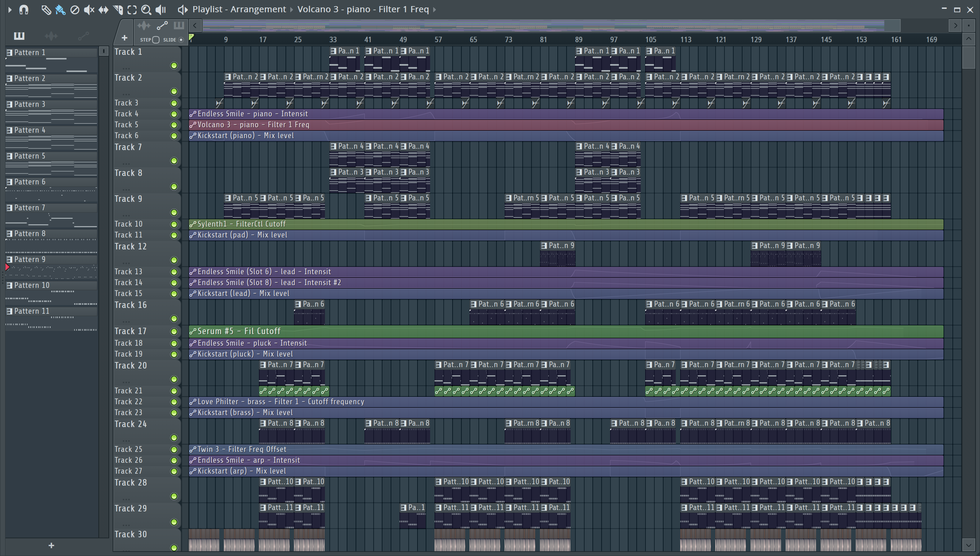
Task: Add new pattern via picker plus button
Action: [x=51, y=545]
